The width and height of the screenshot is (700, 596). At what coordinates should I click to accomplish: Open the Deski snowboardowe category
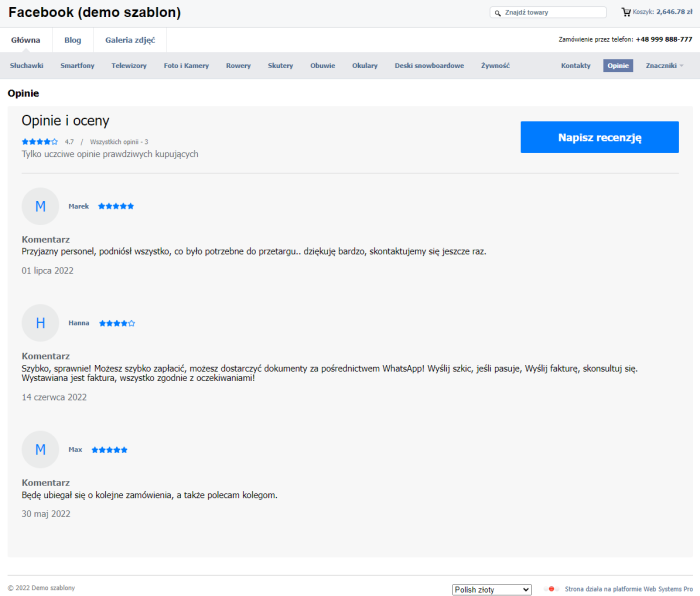pyautogui.click(x=429, y=65)
